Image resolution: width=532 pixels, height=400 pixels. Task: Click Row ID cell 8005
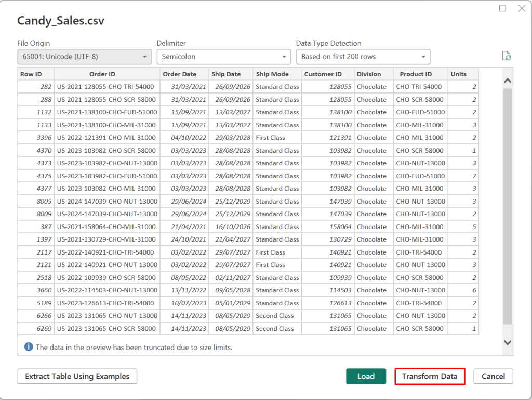point(36,201)
